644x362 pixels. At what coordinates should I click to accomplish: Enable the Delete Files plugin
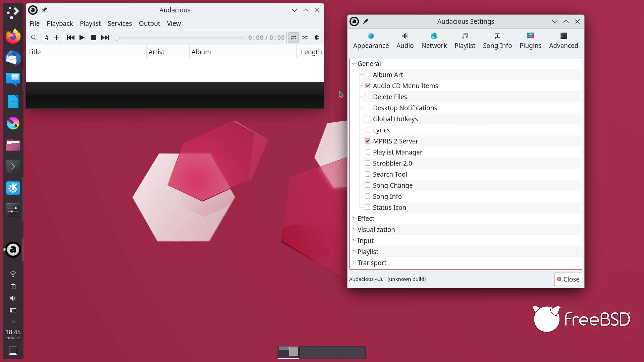368,97
